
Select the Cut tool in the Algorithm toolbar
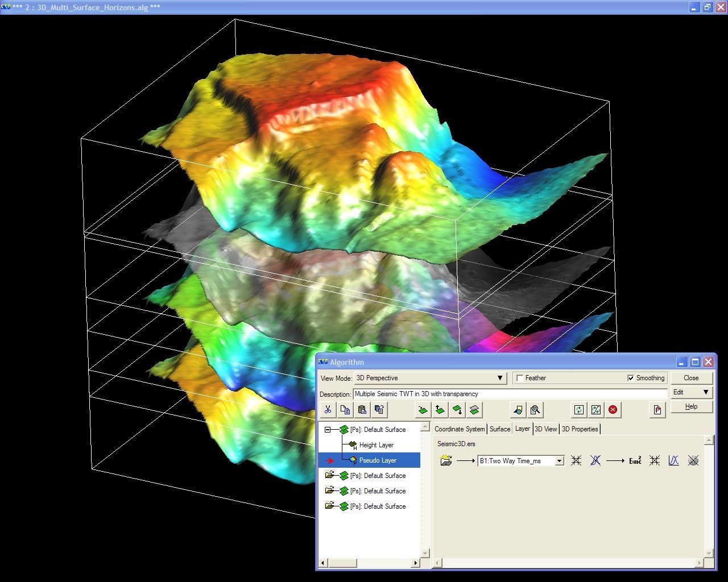(328, 409)
